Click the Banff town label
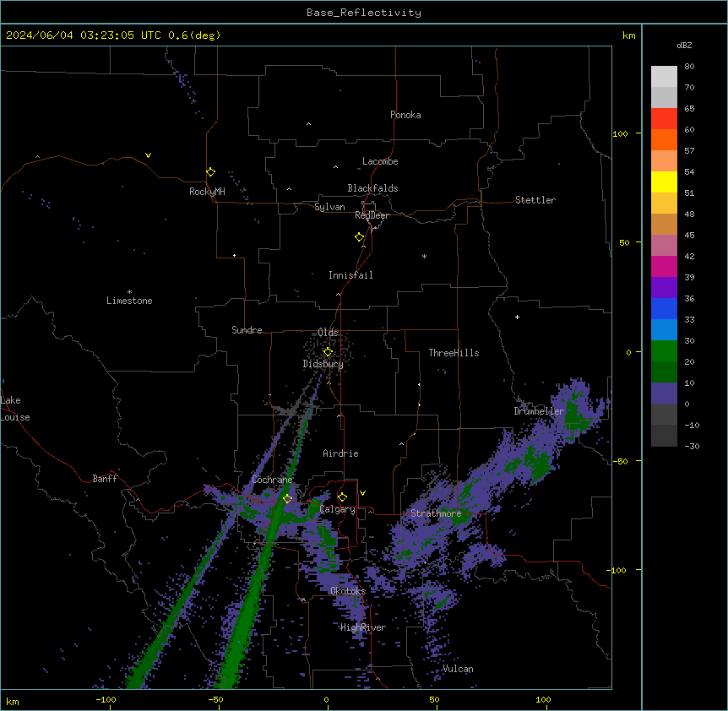This screenshot has height=711, width=728. click(105, 479)
